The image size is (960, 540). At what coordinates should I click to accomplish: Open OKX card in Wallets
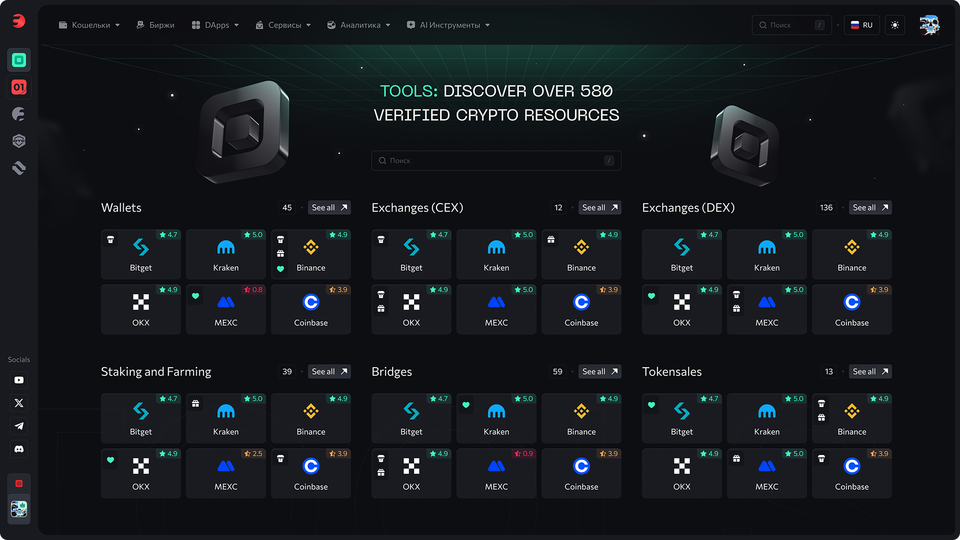click(141, 309)
